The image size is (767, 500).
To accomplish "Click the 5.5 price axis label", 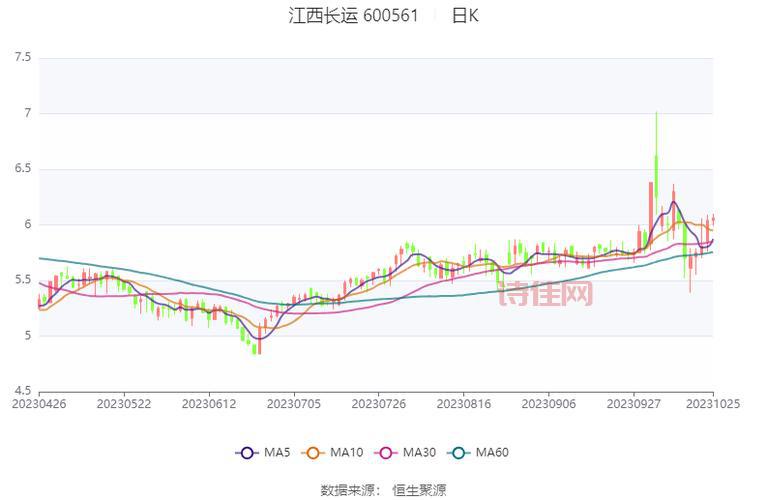I will point(23,280).
